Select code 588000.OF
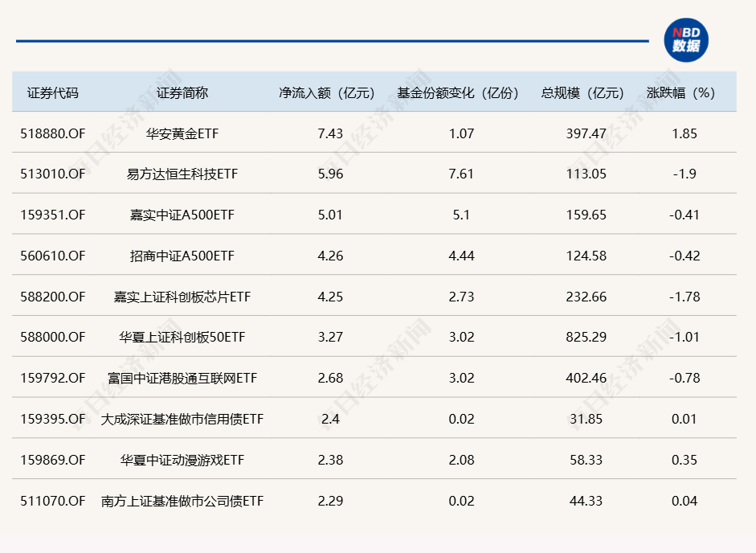 (52, 337)
